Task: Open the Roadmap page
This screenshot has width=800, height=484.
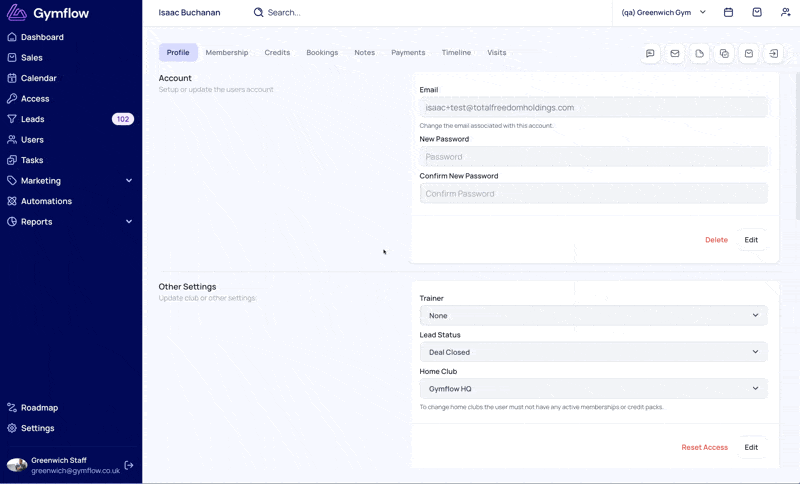Action: (x=39, y=407)
